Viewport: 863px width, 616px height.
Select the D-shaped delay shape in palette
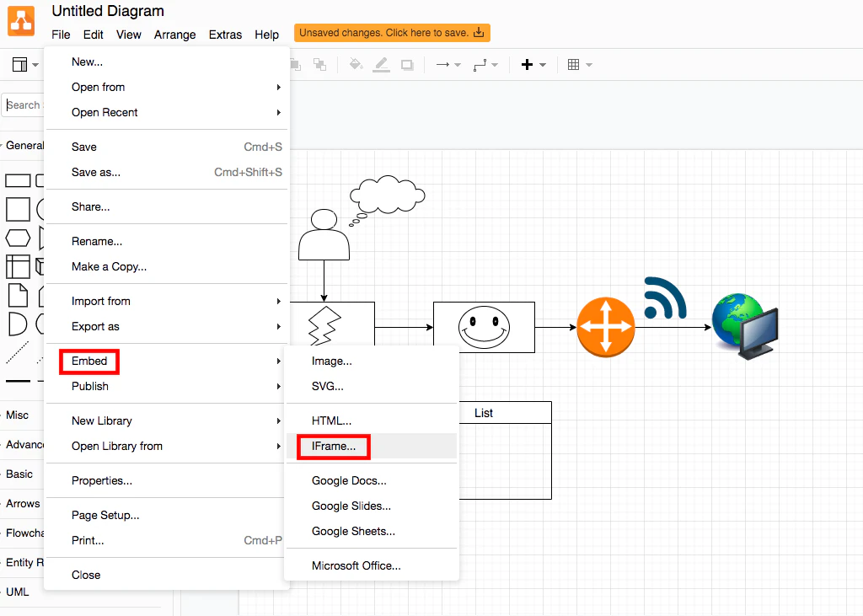18,324
